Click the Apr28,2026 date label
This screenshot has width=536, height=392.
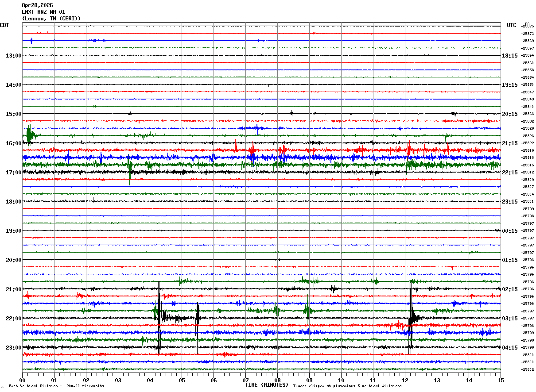(x=37, y=5)
